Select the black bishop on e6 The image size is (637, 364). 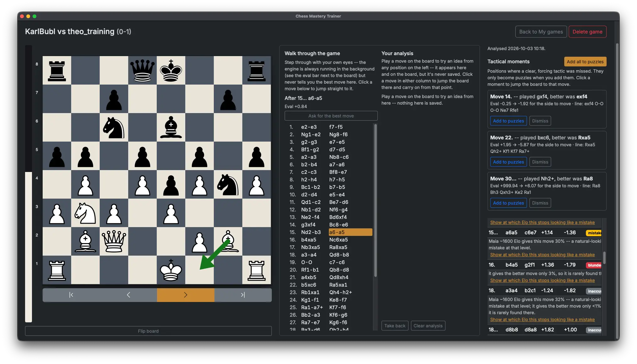coord(171,127)
